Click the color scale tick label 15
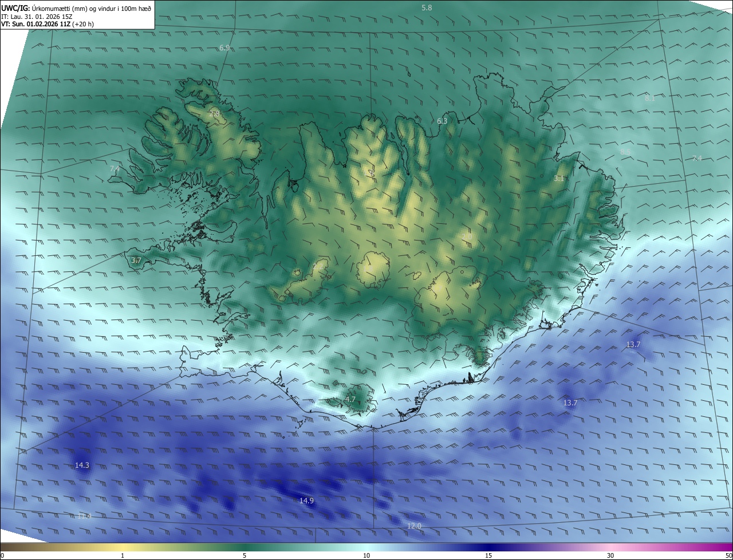733x560 pixels. [488, 555]
